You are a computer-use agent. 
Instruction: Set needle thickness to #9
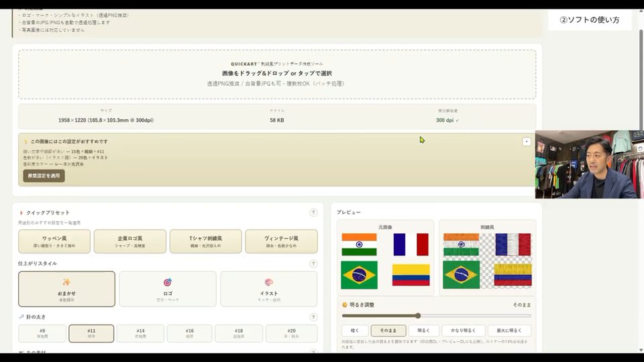tap(42, 333)
